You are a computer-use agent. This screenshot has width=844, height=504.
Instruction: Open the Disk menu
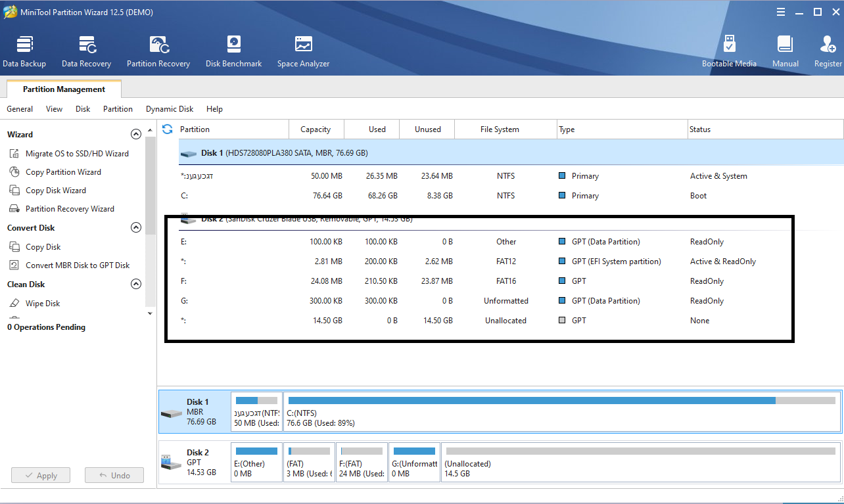pyautogui.click(x=83, y=109)
